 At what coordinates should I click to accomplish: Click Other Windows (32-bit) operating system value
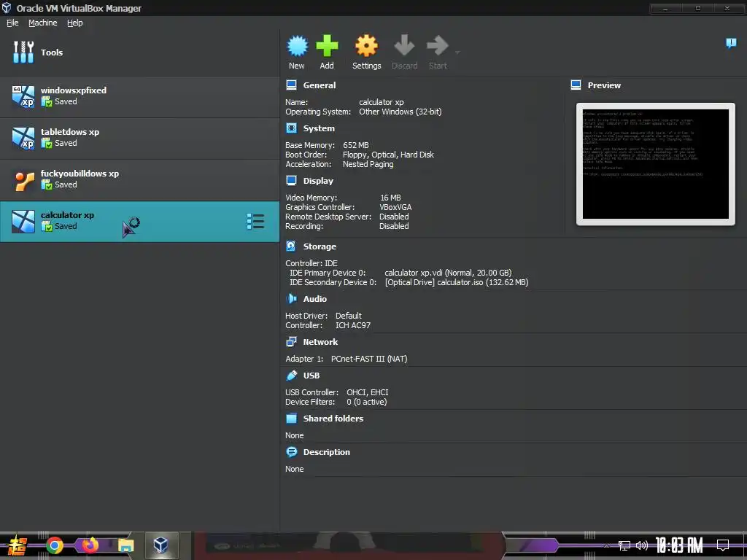coord(400,112)
